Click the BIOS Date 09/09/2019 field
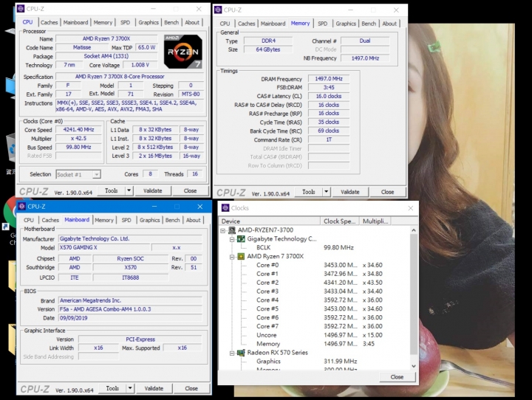The width and height of the screenshot is (532, 400). click(x=130, y=318)
